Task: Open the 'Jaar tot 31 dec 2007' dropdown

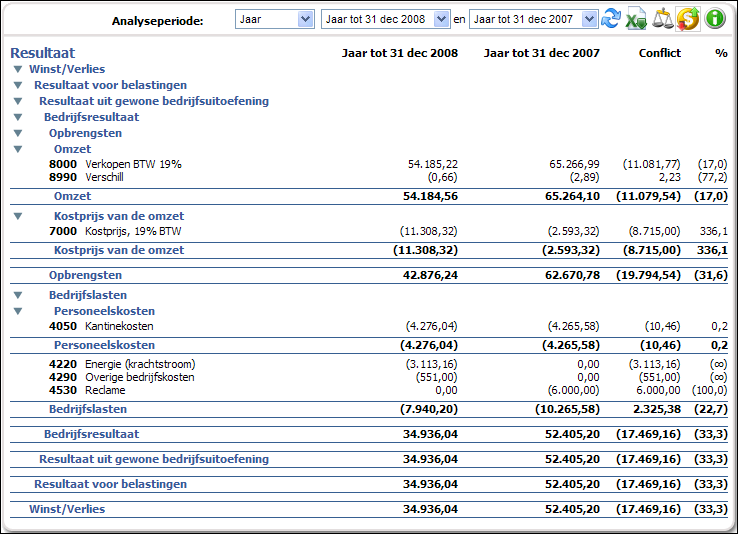Action: (534, 19)
